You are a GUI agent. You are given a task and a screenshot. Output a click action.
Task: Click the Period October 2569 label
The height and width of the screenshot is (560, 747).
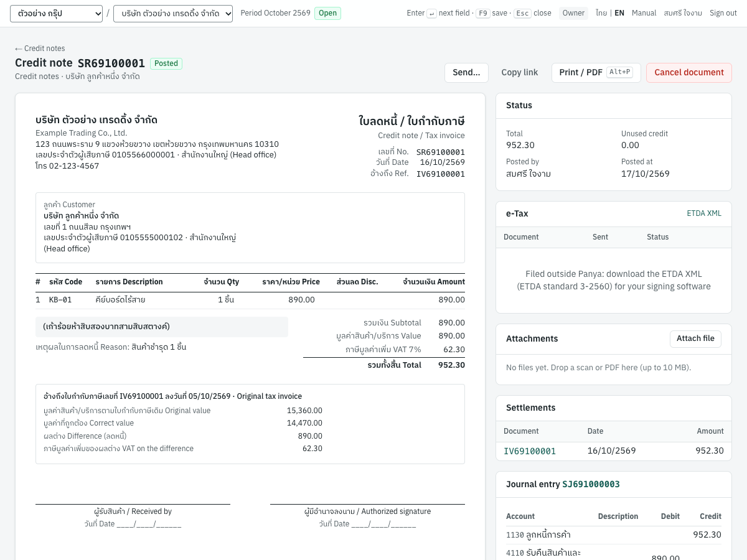pyautogui.click(x=275, y=13)
